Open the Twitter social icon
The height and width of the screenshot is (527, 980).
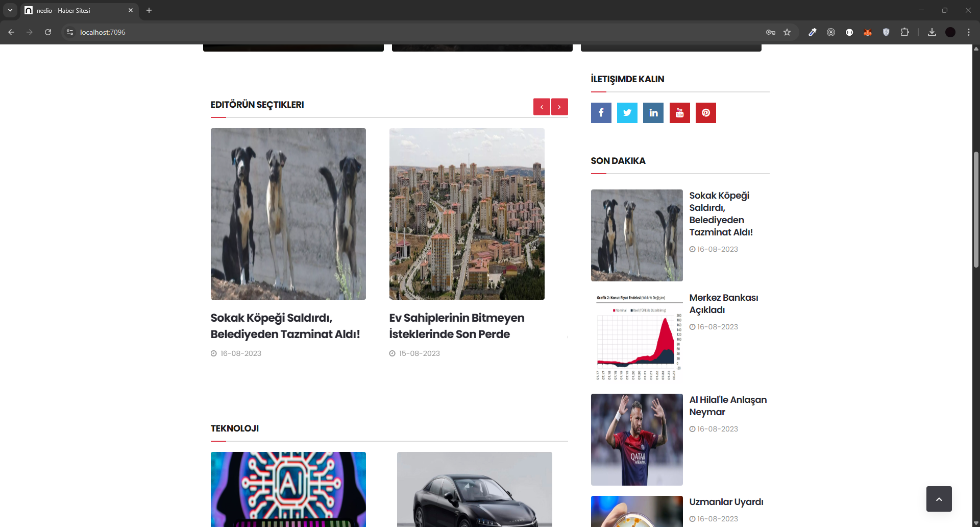pos(627,113)
